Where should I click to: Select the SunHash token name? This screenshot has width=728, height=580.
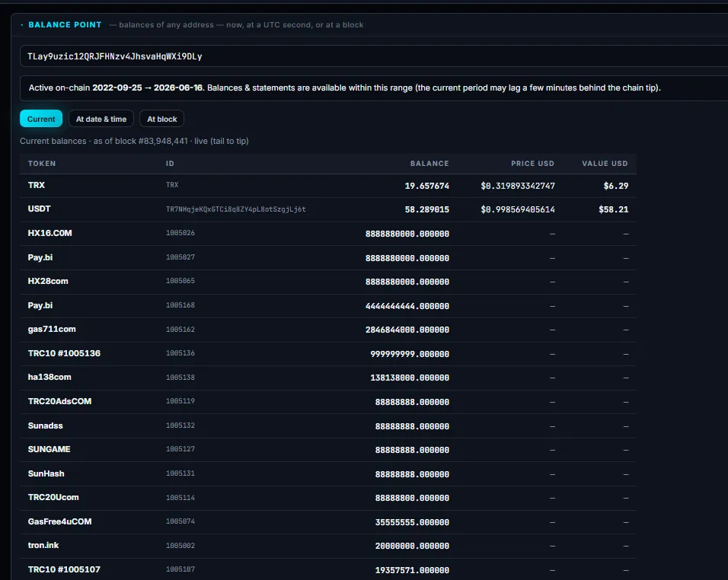pyautogui.click(x=46, y=473)
